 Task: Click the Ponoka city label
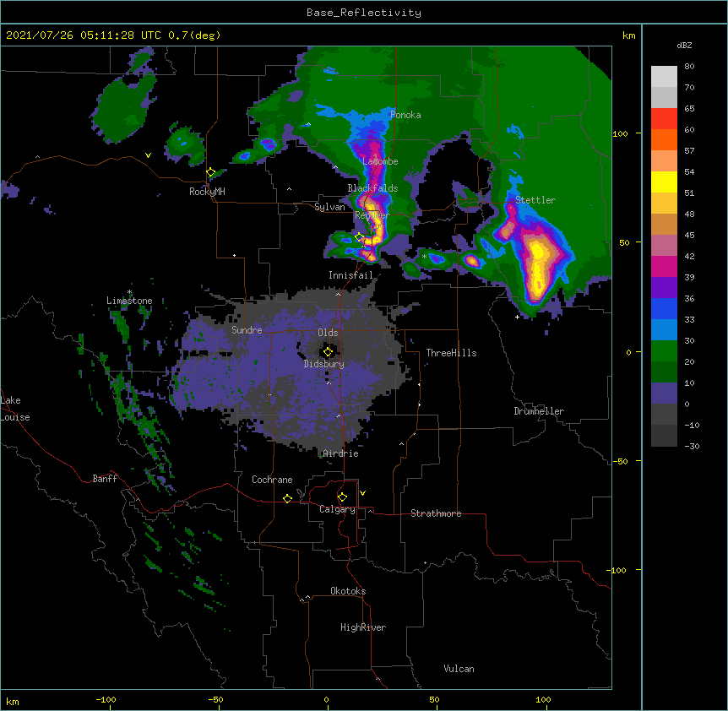(x=405, y=115)
